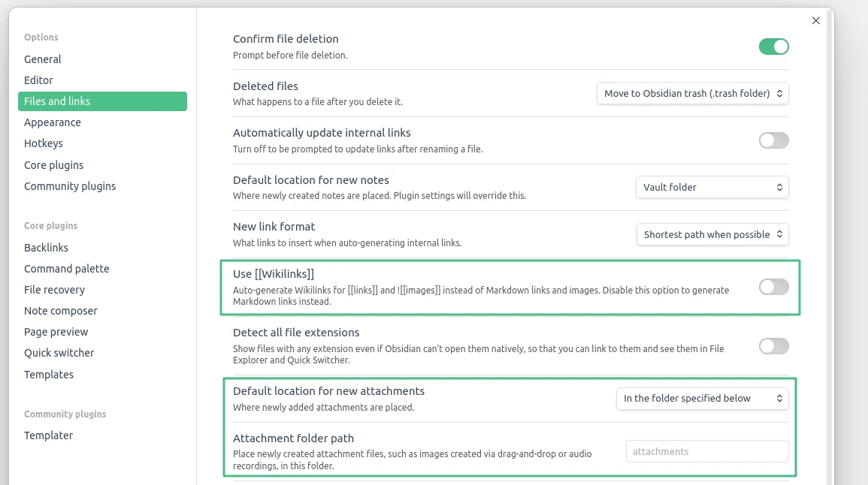Toggle Confirm file deletion switch
868x485 pixels.
773,47
